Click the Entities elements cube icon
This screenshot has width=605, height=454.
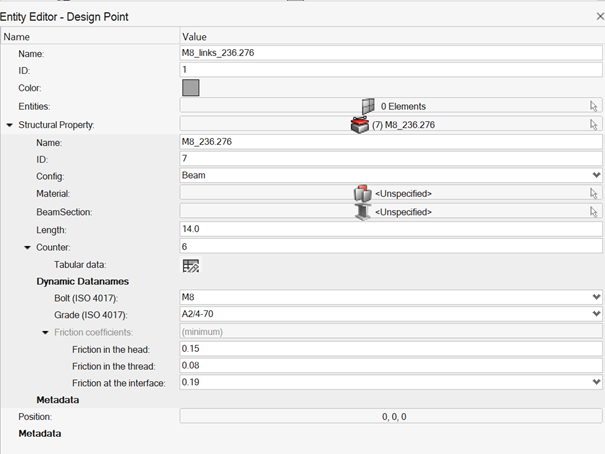pos(368,106)
